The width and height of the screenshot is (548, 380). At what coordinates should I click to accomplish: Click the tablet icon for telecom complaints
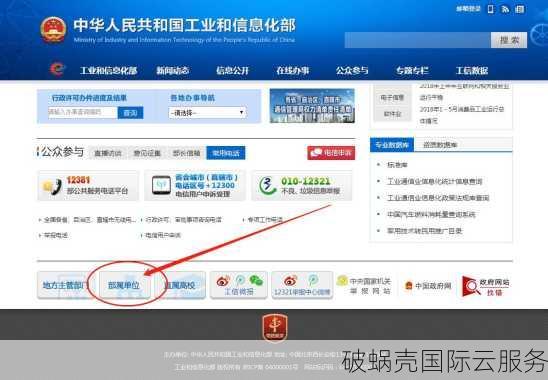point(161,185)
